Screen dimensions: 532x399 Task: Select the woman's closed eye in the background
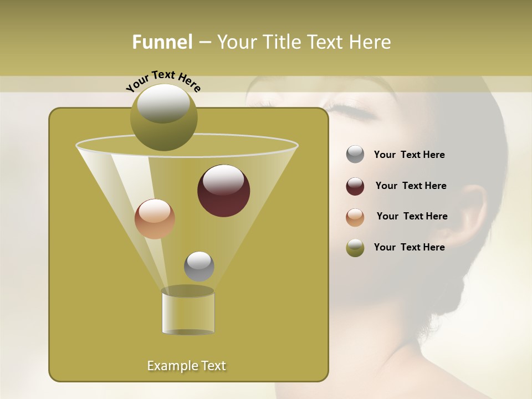[x=355, y=112]
